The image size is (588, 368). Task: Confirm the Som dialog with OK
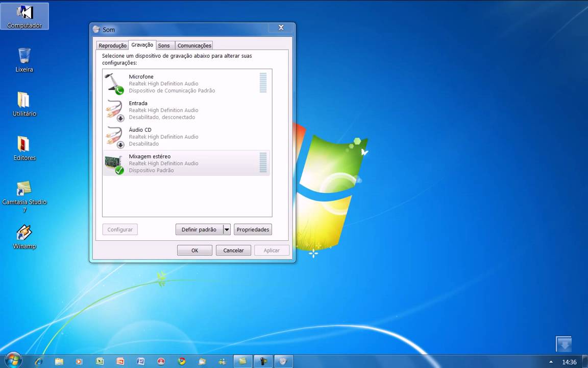194,250
